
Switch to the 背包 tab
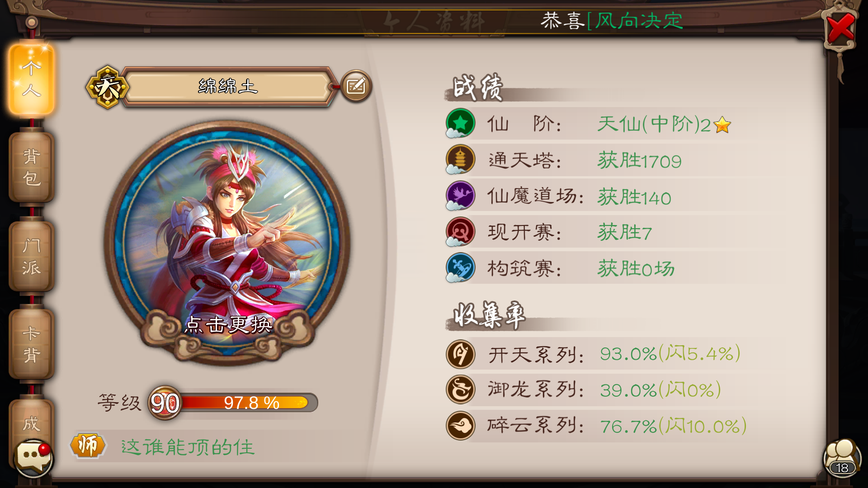32,167
